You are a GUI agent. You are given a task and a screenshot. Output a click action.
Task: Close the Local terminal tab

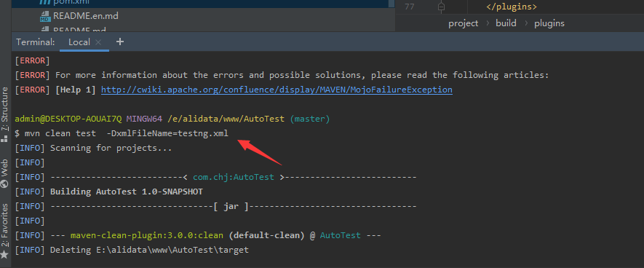[98, 42]
